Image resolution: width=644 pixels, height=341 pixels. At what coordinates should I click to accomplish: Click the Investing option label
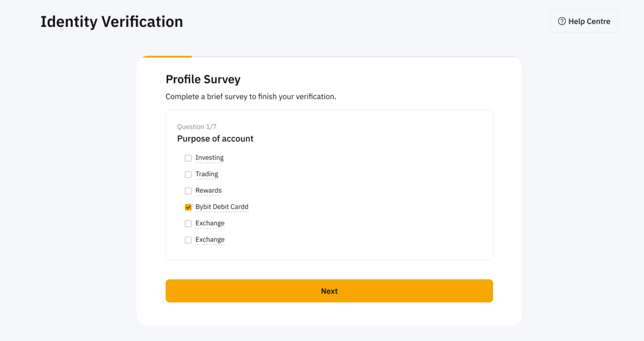(209, 158)
